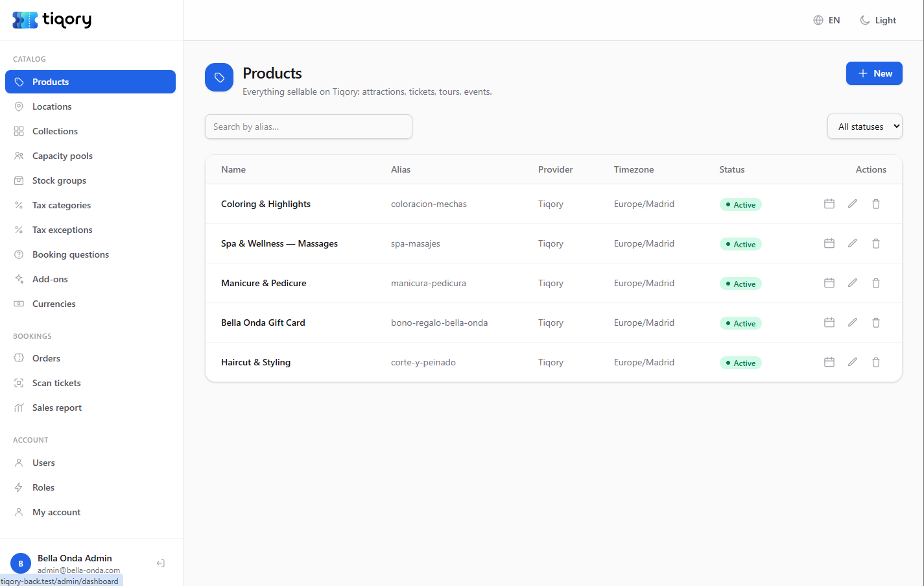Click the tiqory logo

click(52, 20)
